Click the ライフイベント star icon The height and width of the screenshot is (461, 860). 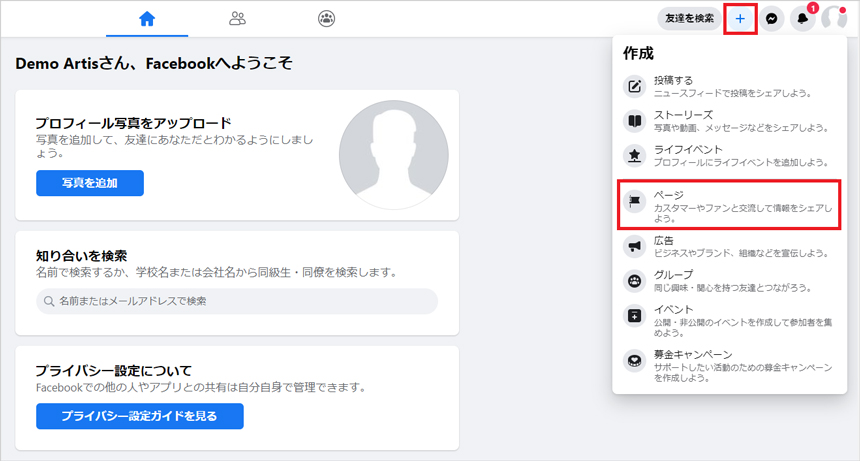(x=635, y=156)
